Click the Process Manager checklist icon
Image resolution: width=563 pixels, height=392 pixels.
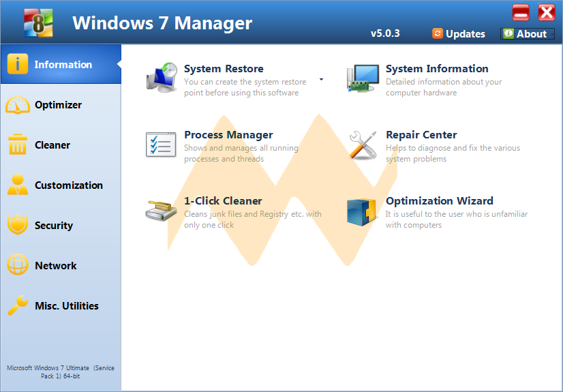click(x=161, y=145)
